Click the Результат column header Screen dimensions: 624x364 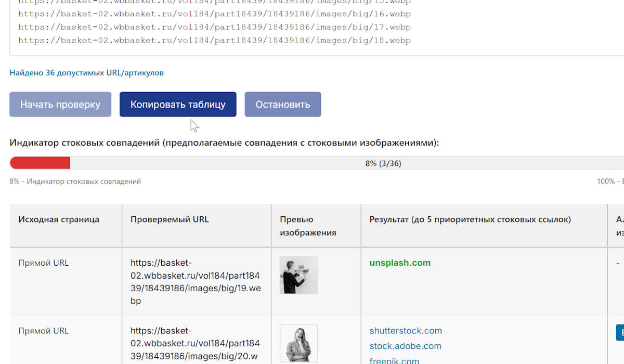(470, 219)
